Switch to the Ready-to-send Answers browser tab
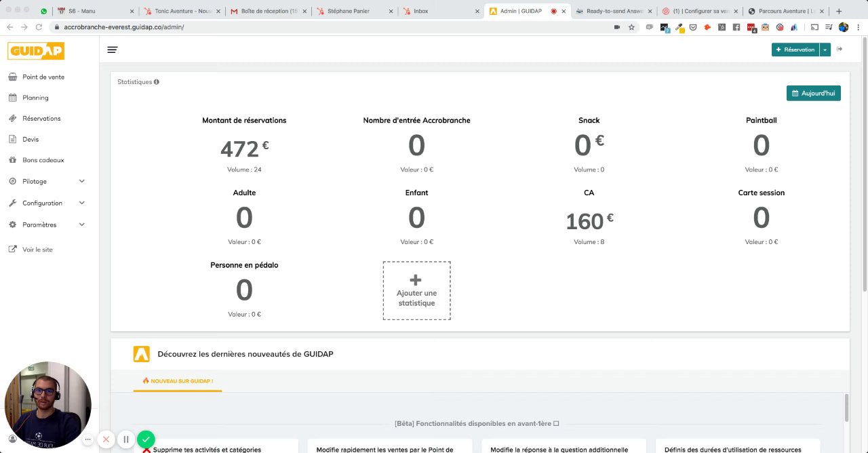Screen dimensions: 868x453 614,12
